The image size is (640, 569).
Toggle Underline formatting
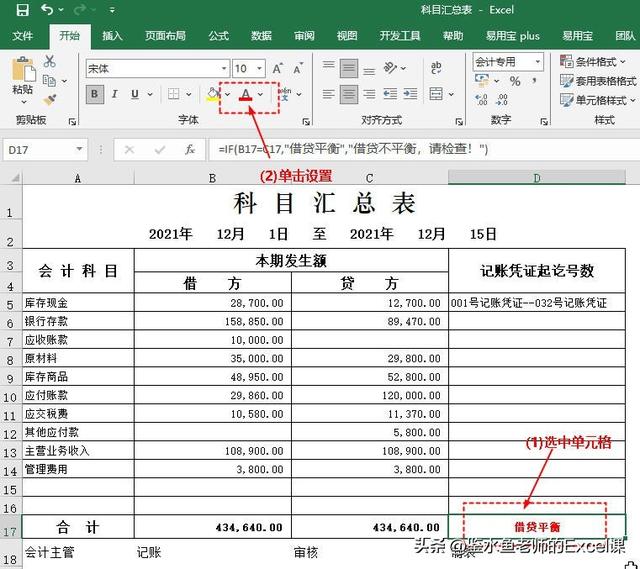(x=135, y=94)
